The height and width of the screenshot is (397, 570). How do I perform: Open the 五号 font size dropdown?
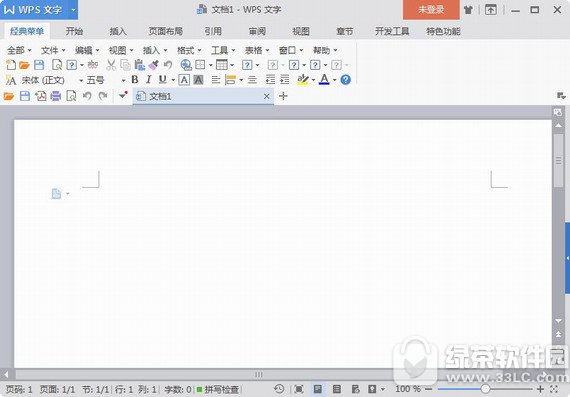point(123,80)
